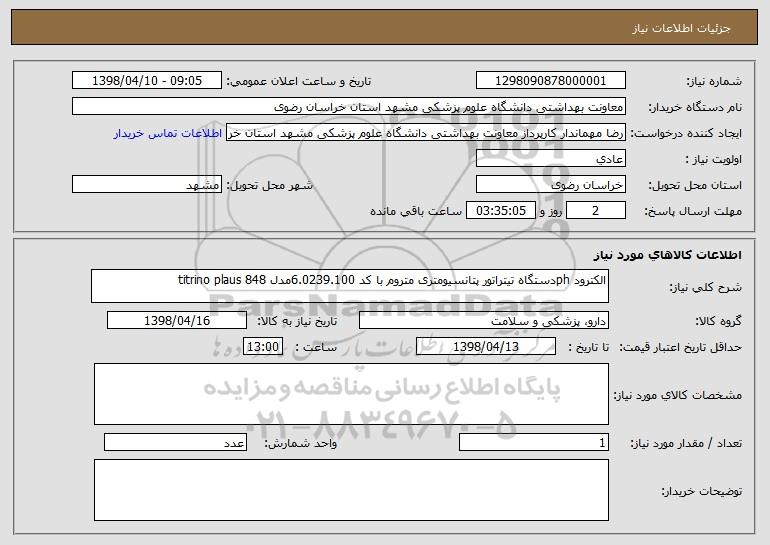Click the تاریخ نیاز به کالا label

(x=297, y=322)
